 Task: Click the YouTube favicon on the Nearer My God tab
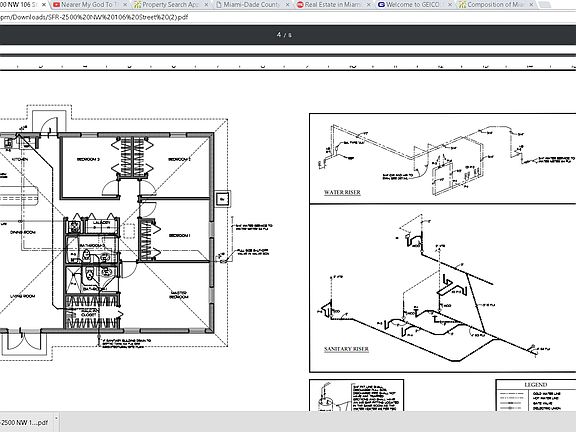pos(56,5)
